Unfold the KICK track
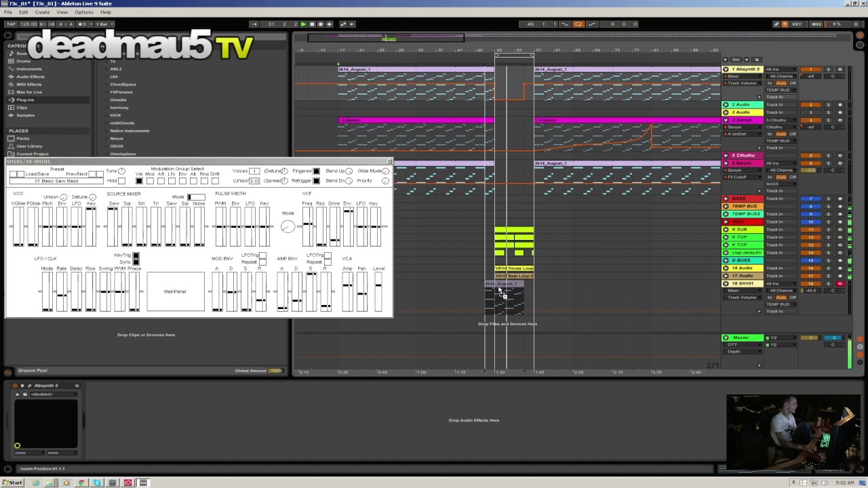This screenshot has height=488, width=868. click(x=726, y=222)
